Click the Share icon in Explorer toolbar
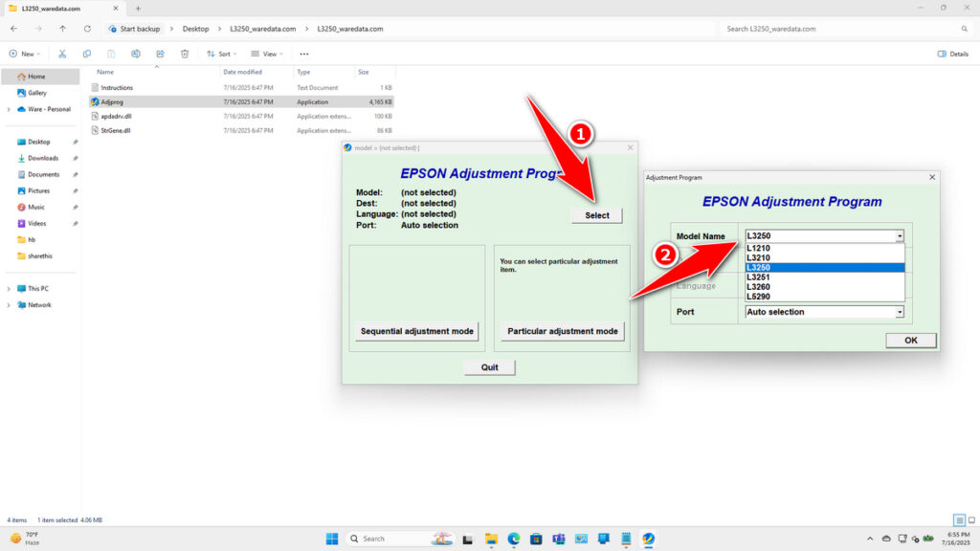Screen dimensions: 980x551 coord(160,54)
